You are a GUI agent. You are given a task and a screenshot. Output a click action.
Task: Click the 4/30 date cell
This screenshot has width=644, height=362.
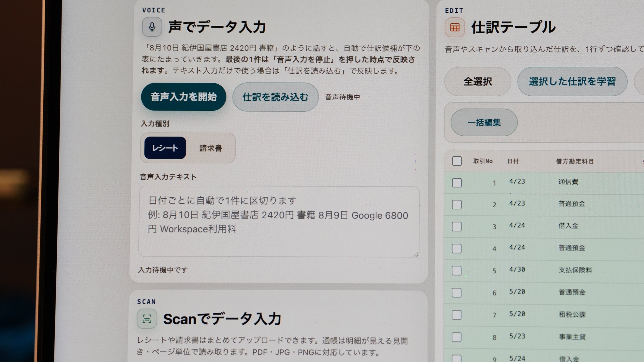517,269
